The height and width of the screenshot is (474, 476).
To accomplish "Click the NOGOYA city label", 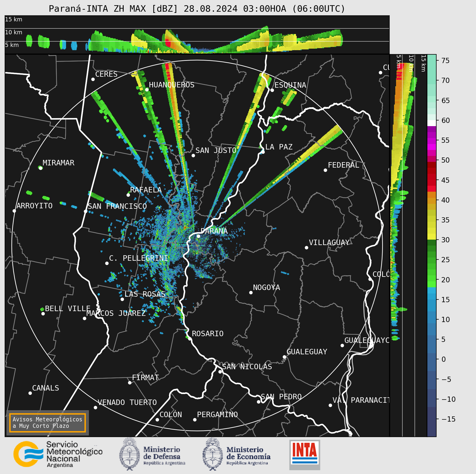I will click(266, 288).
